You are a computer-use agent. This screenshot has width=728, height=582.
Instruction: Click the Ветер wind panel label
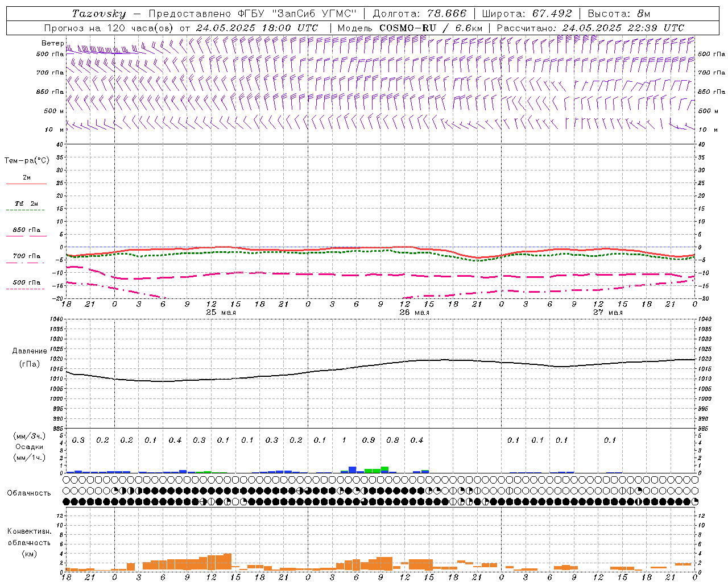[53, 43]
